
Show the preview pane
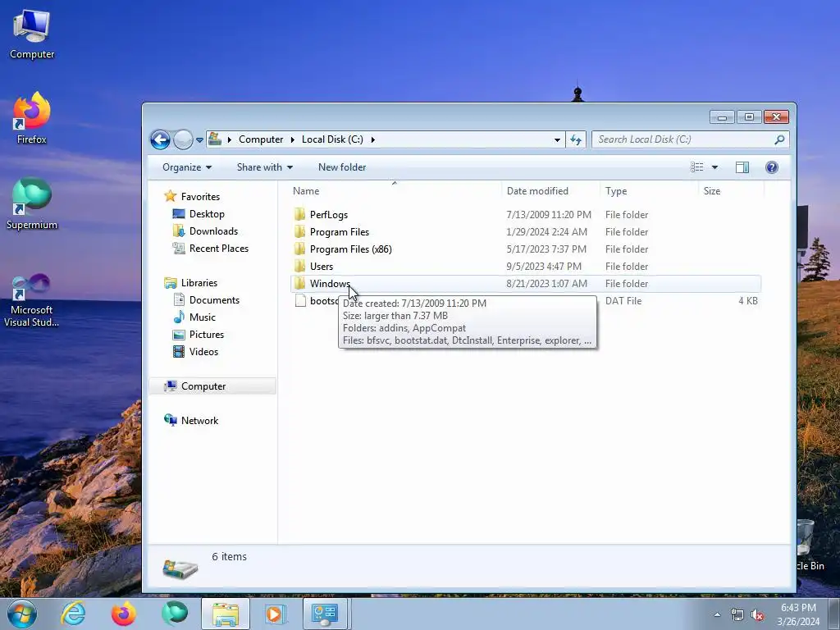[x=742, y=167]
